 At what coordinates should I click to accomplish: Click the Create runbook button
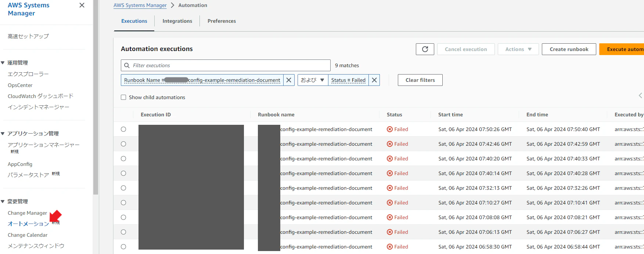point(569,49)
